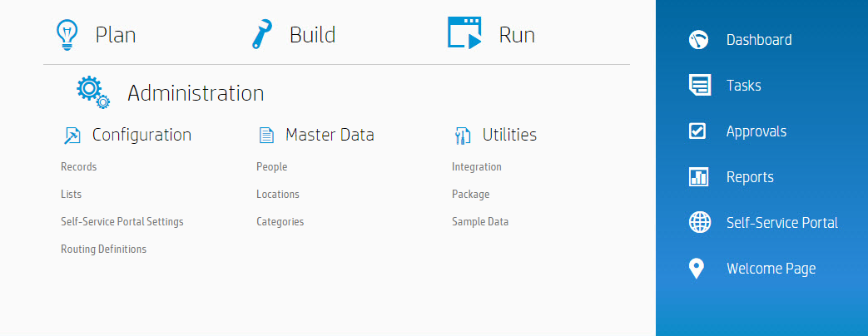Open the Run menu section
The image size is (868, 336).
[x=516, y=35]
